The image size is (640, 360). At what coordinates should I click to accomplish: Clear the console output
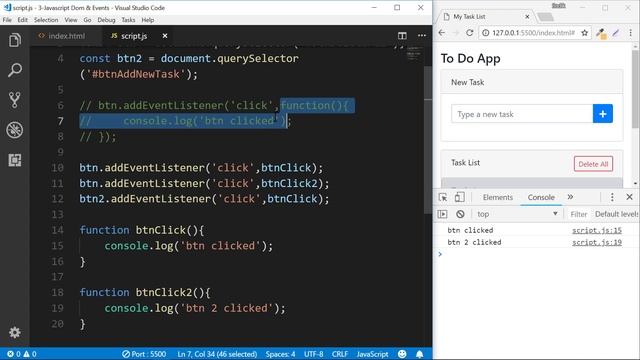click(460, 214)
